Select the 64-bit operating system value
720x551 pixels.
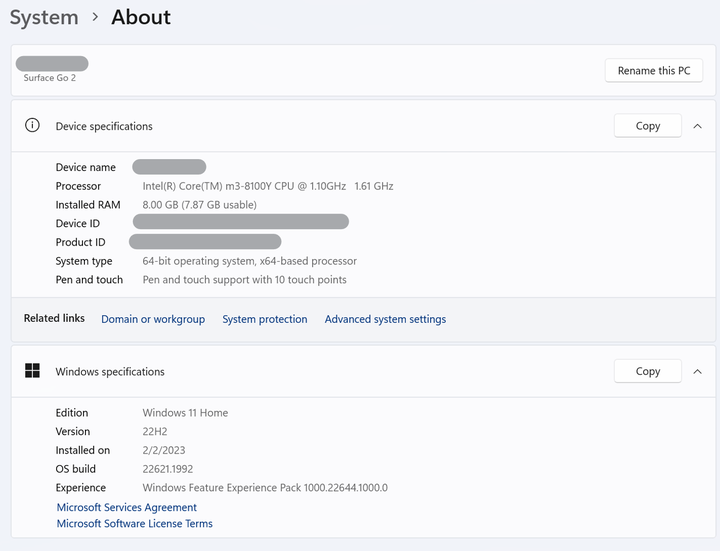coord(249,261)
